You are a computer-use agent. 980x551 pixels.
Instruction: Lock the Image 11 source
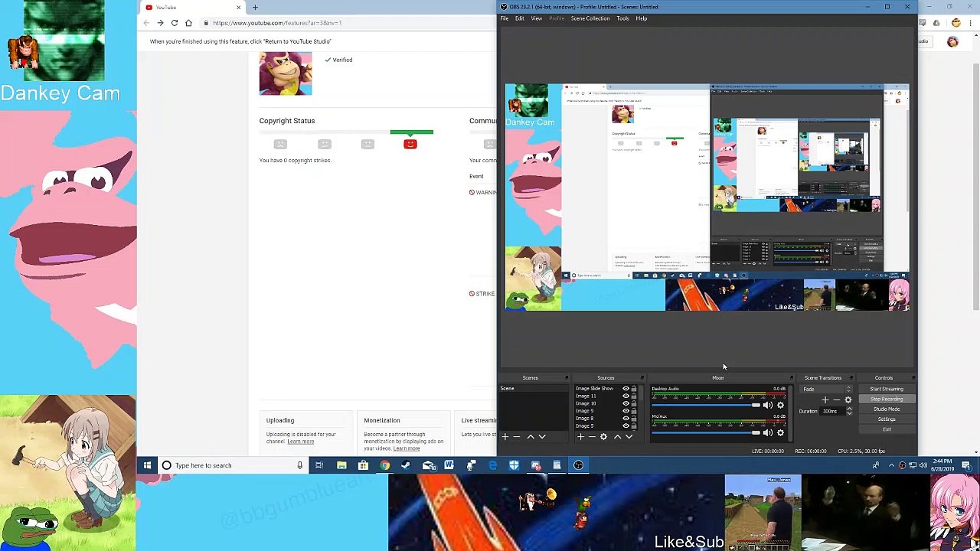point(634,396)
